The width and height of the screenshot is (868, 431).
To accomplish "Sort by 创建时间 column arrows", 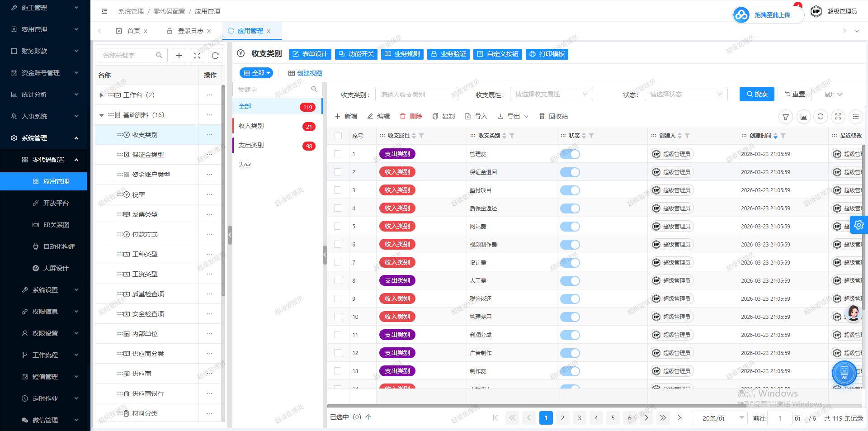I will [x=776, y=136].
